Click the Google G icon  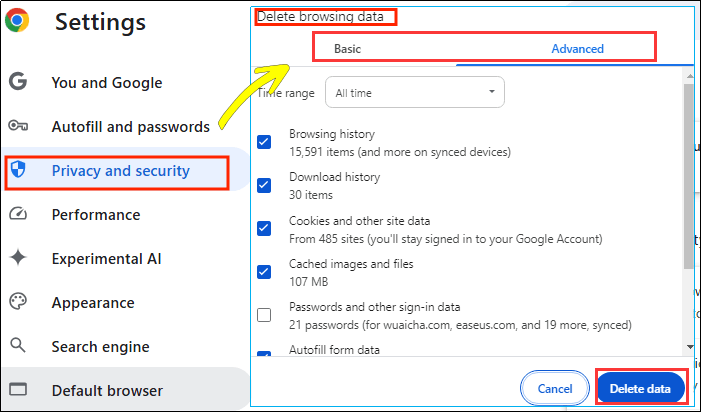coord(18,83)
